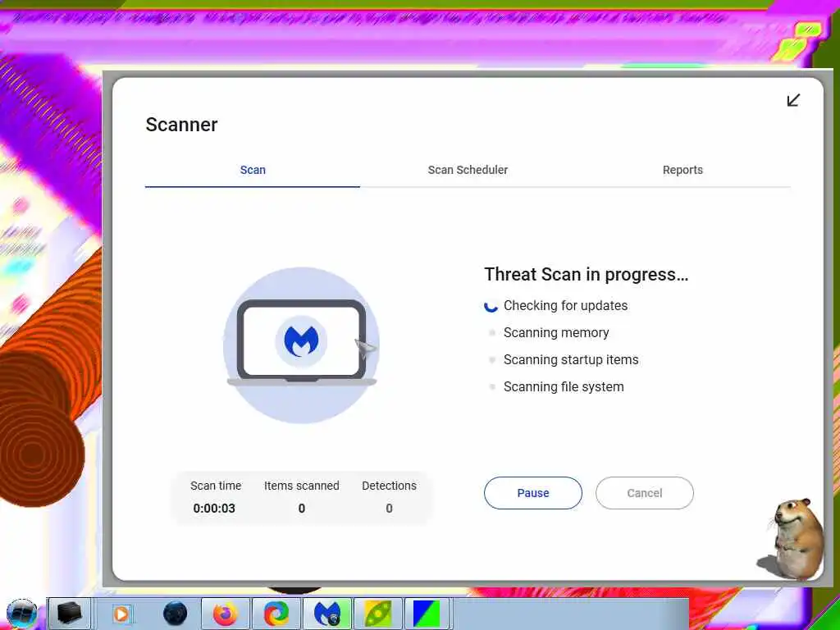Select the Scanning memory step text
The width and height of the screenshot is (840, 630).
[556, 333]
